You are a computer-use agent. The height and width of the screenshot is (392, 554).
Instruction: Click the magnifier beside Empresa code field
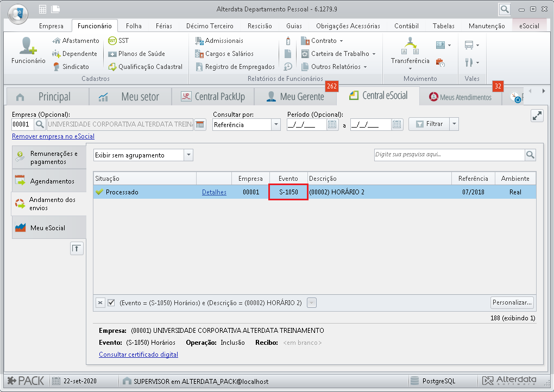(x=40, y=124)
